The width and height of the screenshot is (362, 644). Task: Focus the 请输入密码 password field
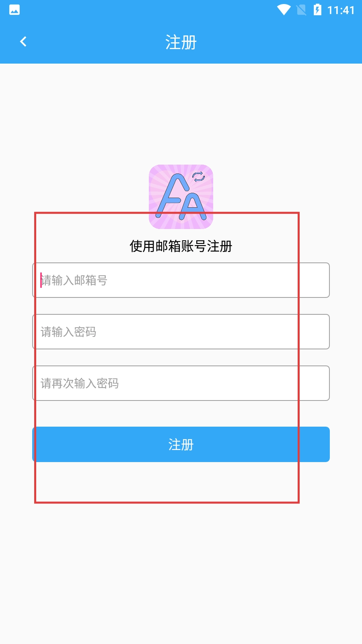pos(181,332)
